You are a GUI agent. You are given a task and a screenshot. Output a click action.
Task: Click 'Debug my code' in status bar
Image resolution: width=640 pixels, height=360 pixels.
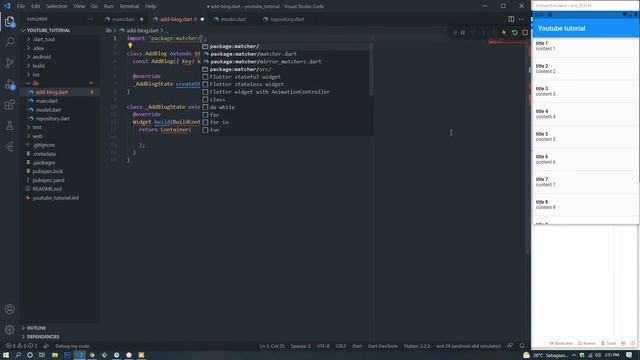click(x=72, y=346)
